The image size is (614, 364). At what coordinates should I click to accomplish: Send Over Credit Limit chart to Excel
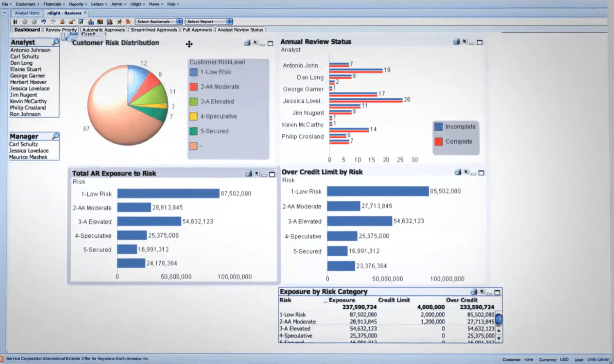coord(466,172)
